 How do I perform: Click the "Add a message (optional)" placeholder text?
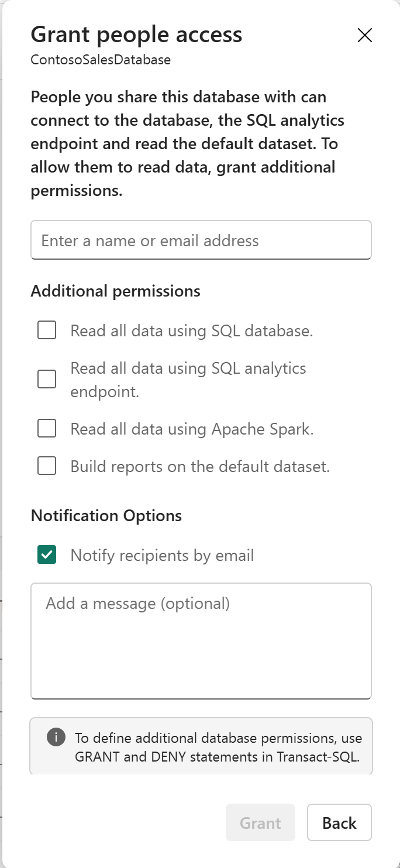[x=137, y=603]
